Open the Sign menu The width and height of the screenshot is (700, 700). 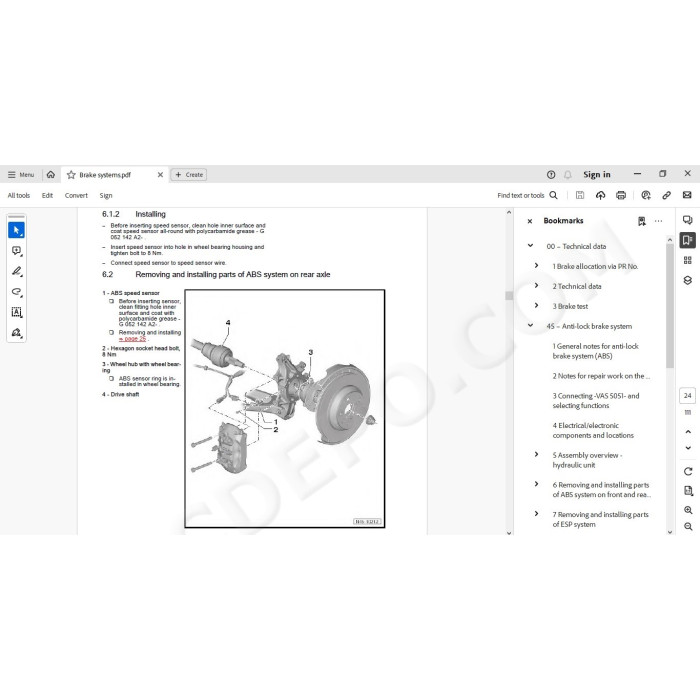click(106, 196)
